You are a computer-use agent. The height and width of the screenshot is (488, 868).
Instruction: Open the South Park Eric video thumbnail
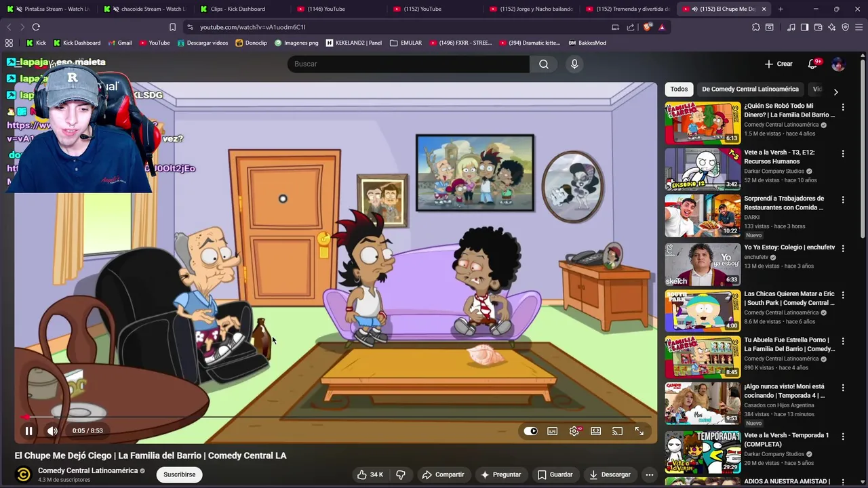click(x=703, y=310)
